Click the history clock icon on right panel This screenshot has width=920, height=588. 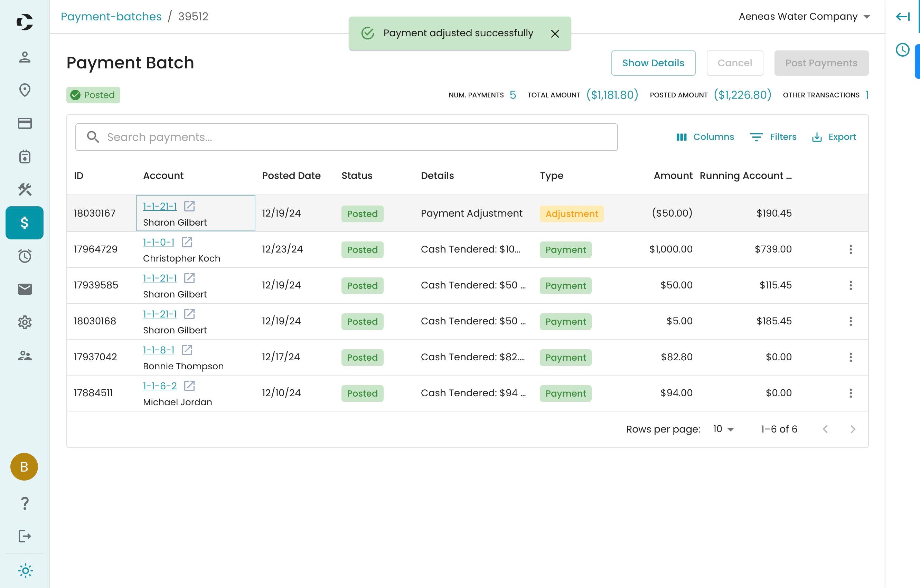(x=902, y=50)
